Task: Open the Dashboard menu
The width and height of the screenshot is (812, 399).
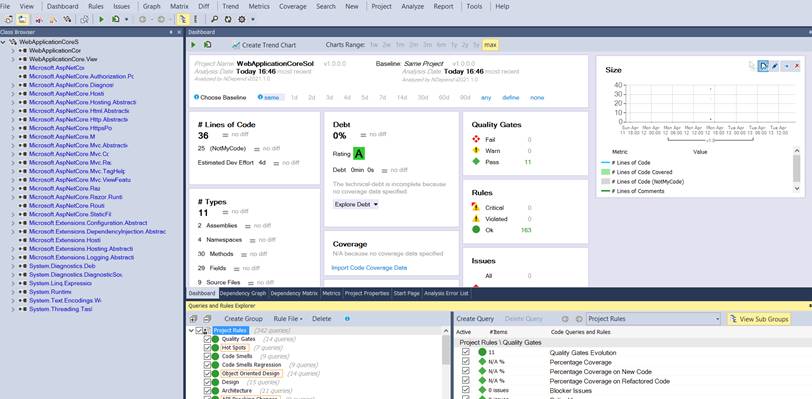Action: [63, 6]
